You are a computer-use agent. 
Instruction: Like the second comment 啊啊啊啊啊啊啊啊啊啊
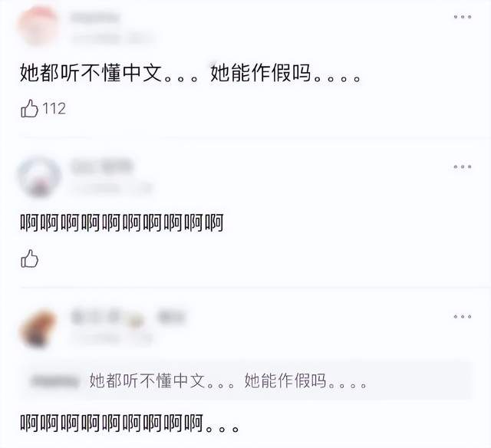click(x=29, y=259)
